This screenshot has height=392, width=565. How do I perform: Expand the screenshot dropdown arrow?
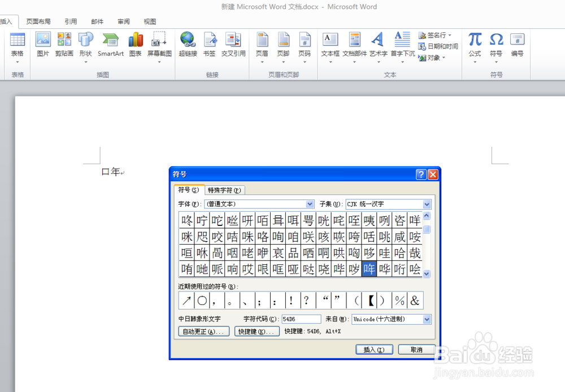159,62
